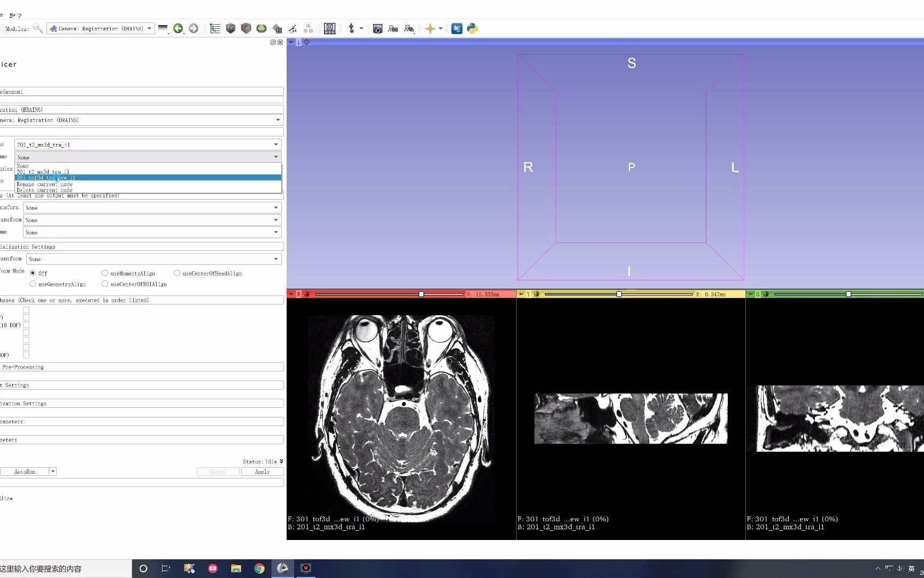
Task: Open the module finder magnifier icon
Action: click(37, 28)
